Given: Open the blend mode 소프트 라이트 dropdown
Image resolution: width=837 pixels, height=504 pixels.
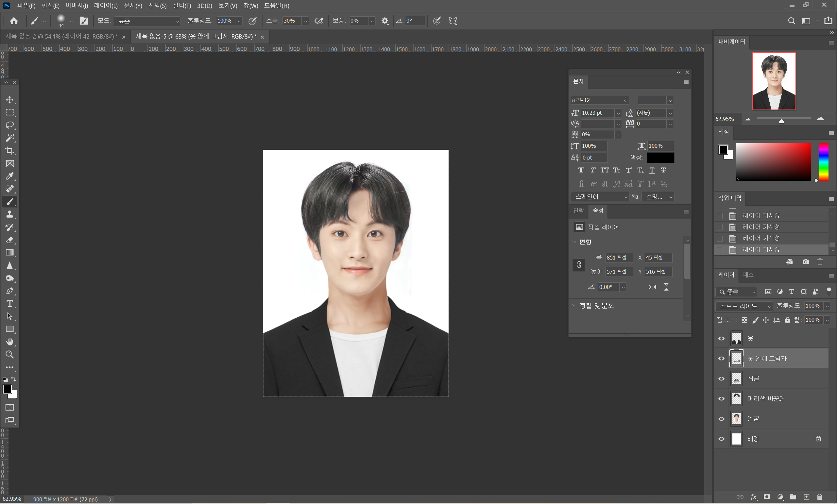Looking at the screenshot, I should pyautogui.click(x=744, y=306).
